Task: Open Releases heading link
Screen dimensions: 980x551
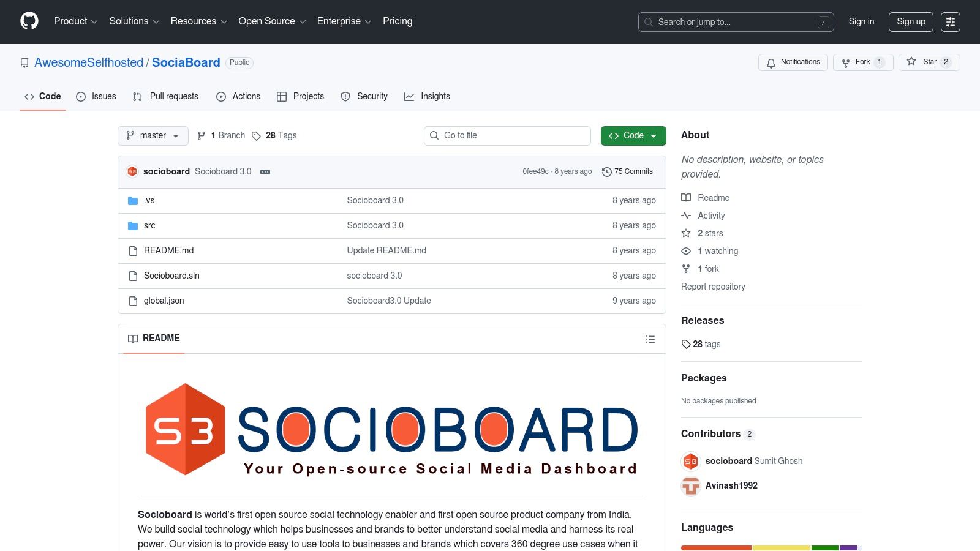Action: 703,321
